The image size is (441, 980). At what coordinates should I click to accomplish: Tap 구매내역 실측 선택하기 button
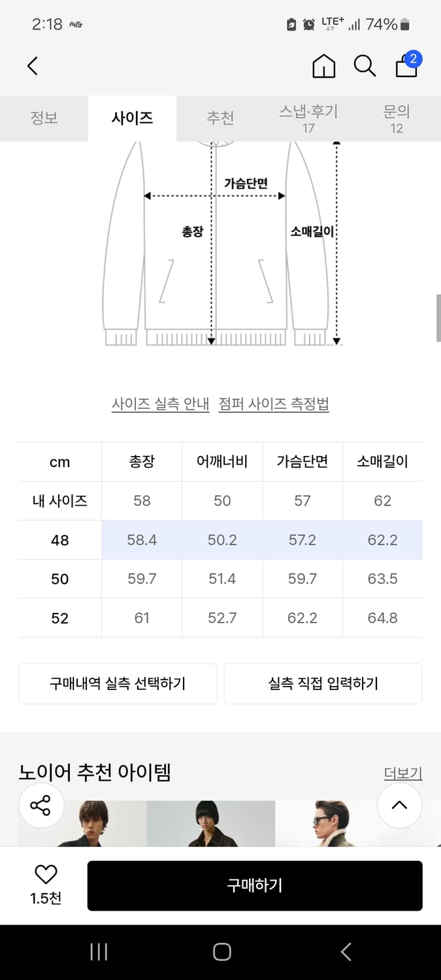[118, 683]
